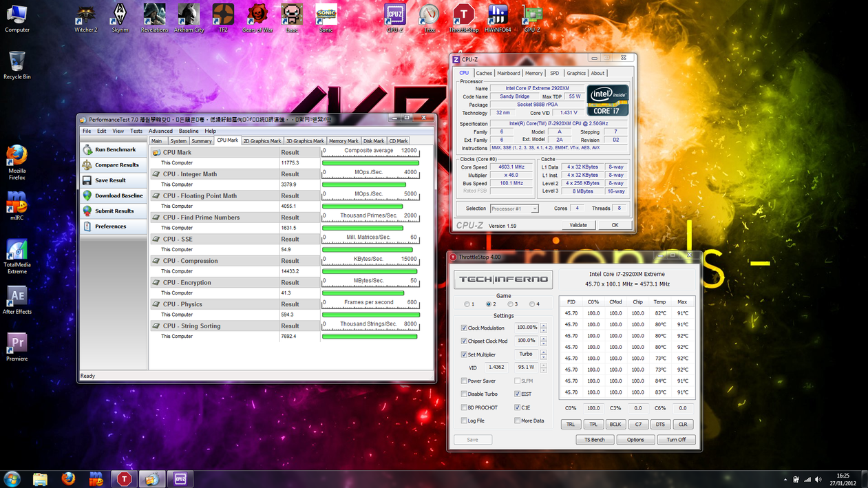868x488 pixels.
Task: Open ThrottleStop Options button
Action: pyautogui.click(x=635, y=440)
